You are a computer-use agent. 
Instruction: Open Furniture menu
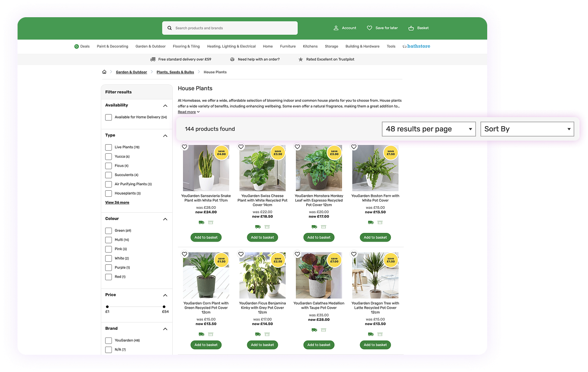288,46
